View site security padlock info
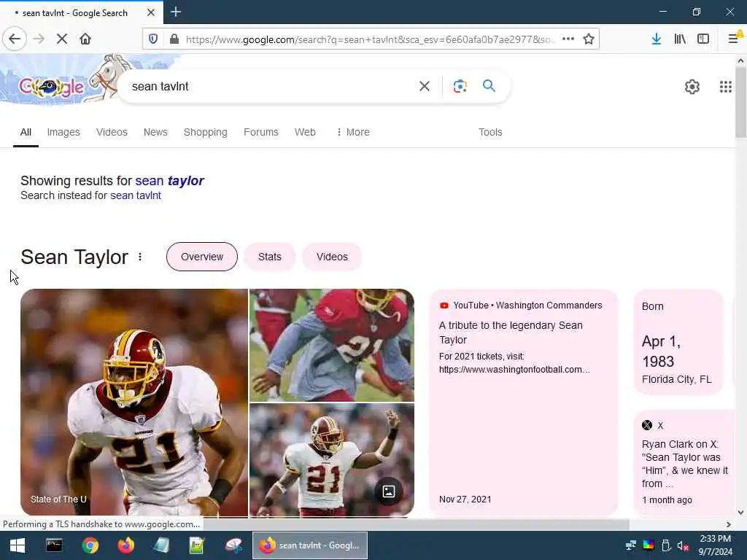 [x=174, y=39]
